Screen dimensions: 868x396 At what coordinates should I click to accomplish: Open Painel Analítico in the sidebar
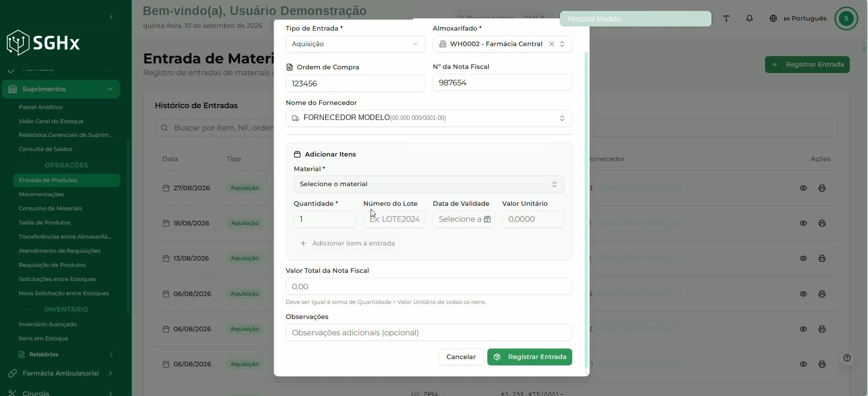coord(41,107)
